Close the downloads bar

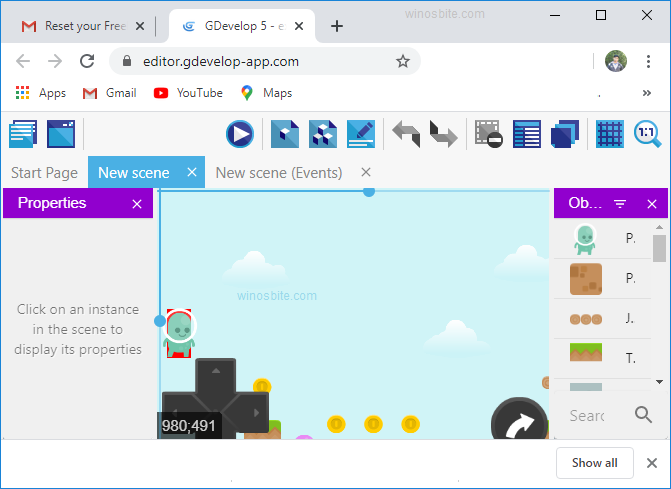click(x=652, y=463)
